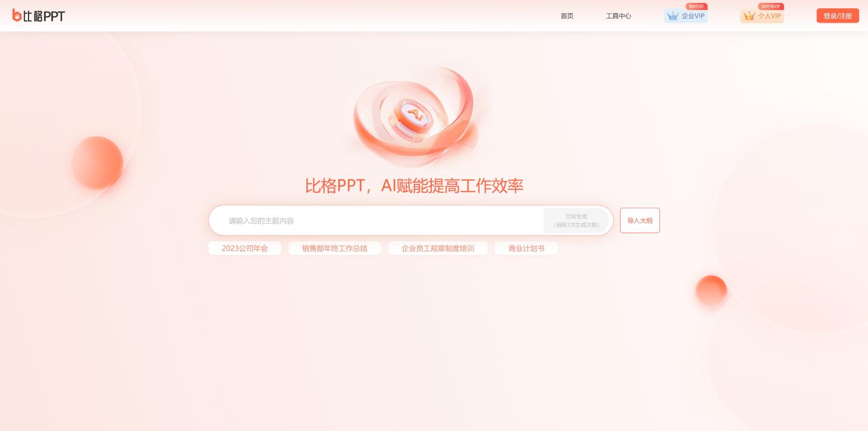The image size is (868, 431).
Task: Choose the 企业员工规章制度培训 suggestion chip
Action: 438,248
